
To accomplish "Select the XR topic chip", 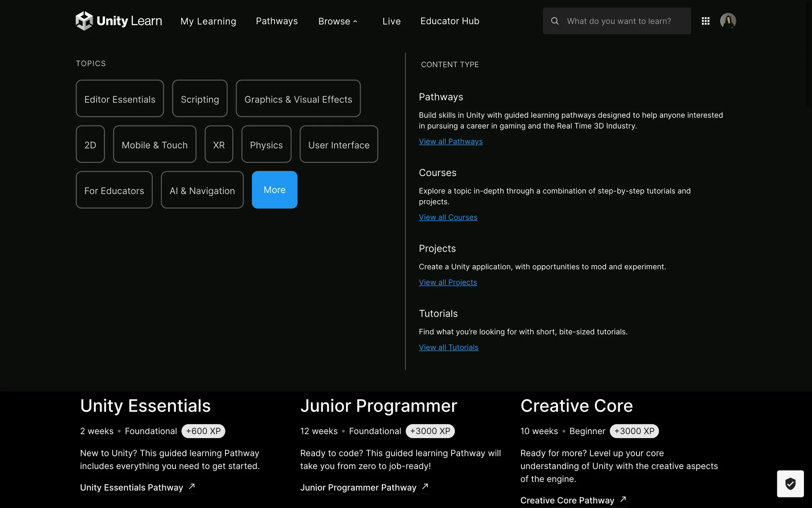I will pyautogui.click(x=219, y=144).
